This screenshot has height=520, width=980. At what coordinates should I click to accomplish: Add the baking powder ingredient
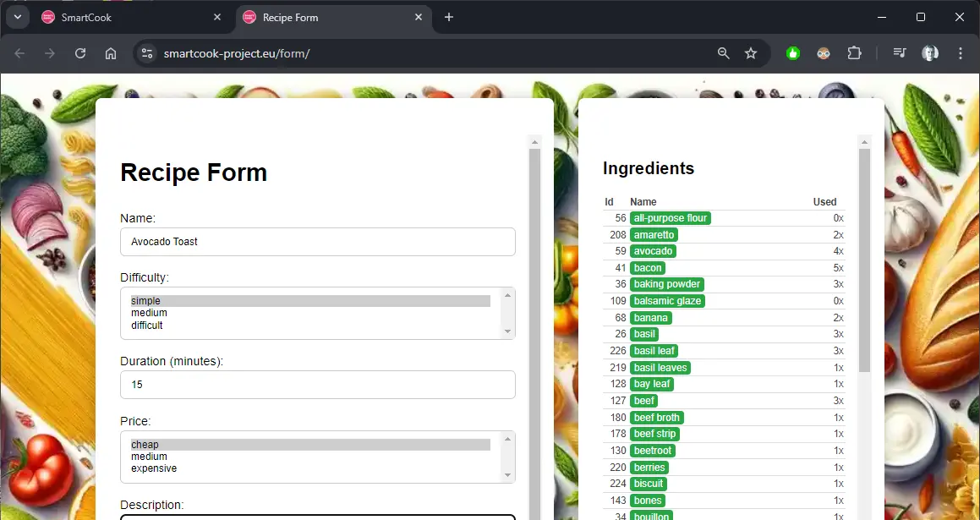(667, 284)
